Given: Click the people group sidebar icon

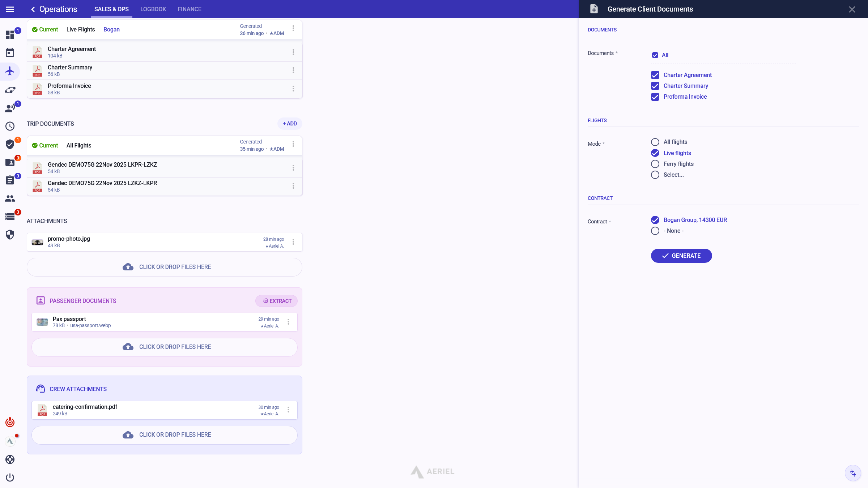Looking at the screenshot, I should tap(10, 198).
